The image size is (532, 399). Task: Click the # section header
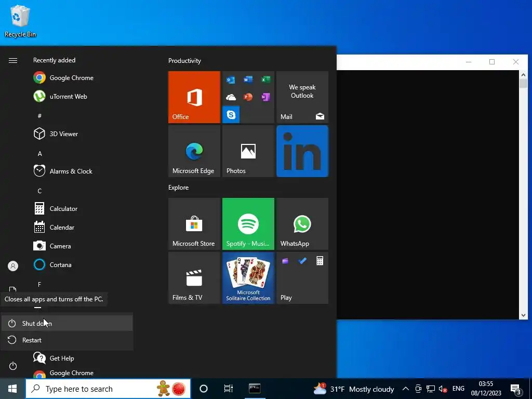39,116
